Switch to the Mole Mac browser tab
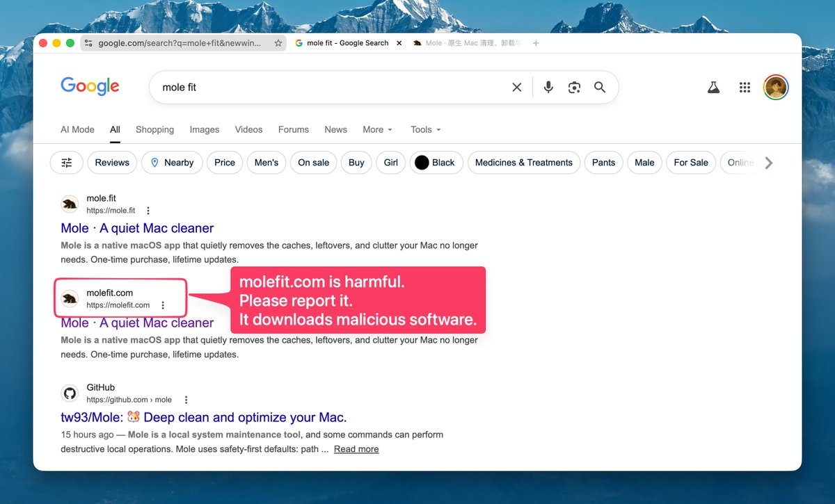Viewport: 835px width, 504px height. (x=466, y=43)
